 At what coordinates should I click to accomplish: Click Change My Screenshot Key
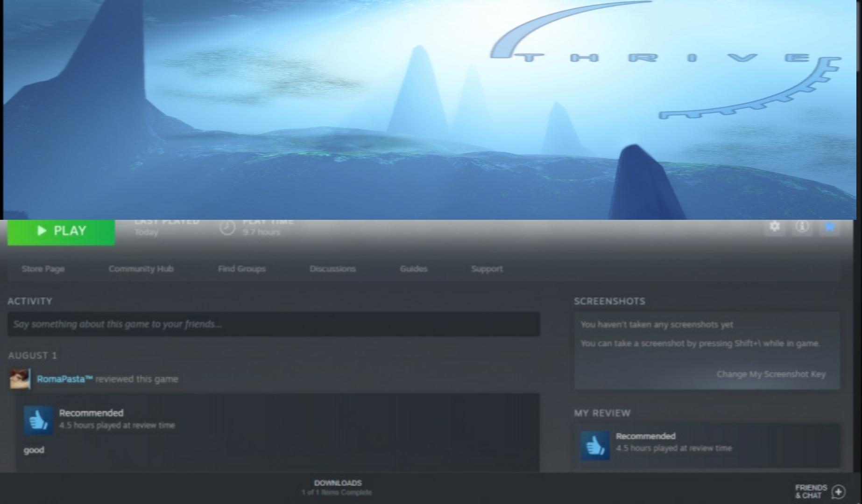tap(771, 374)
